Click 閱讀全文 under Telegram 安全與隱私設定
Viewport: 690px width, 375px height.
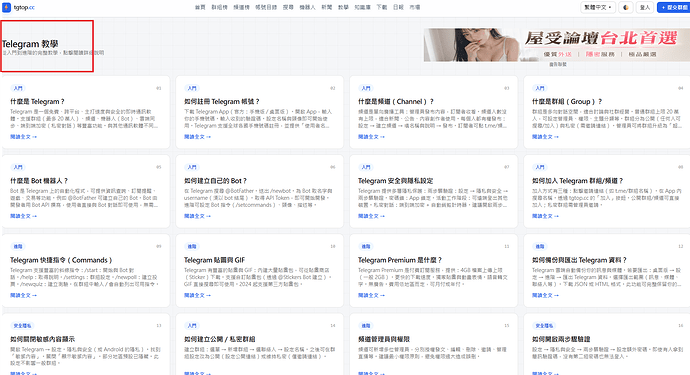coord(371,216)
